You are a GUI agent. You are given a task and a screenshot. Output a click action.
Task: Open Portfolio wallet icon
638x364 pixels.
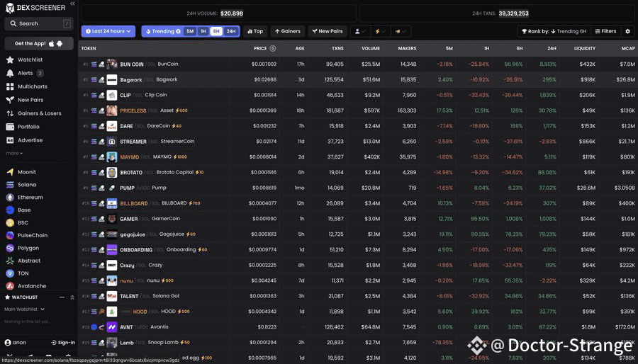click(x=10, y=127)
